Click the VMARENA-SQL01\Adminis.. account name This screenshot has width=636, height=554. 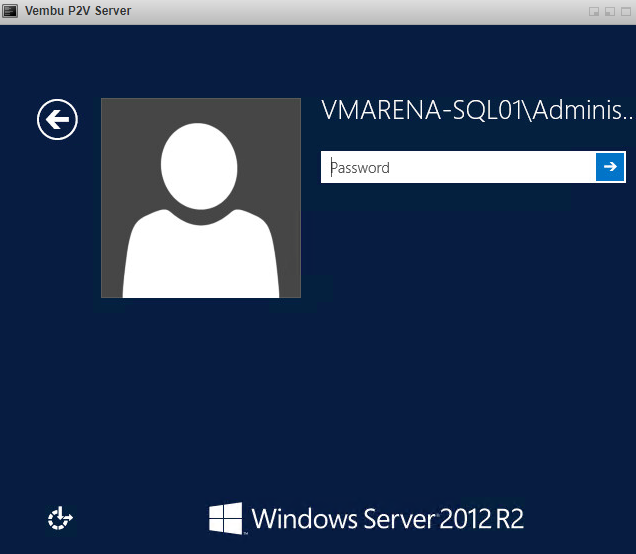pyautogui.click(x=477, y=110)
